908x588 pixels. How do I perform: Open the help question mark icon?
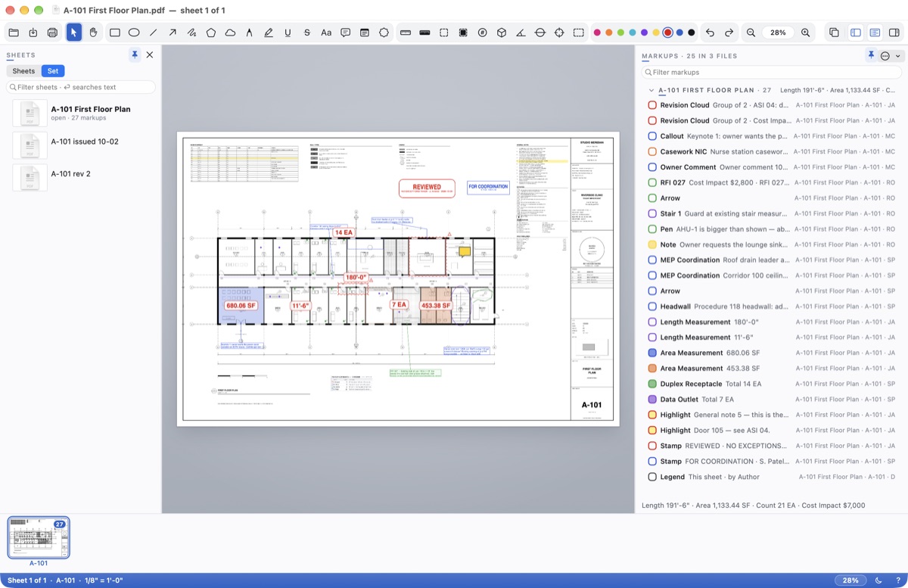click(x=898, y=580)
